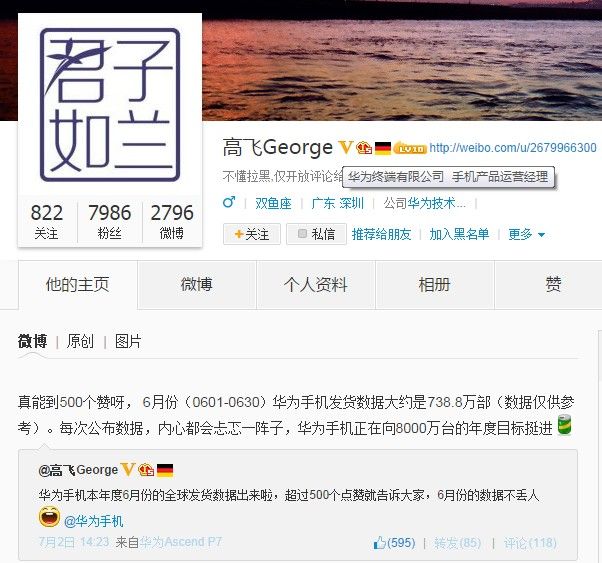The image size is (602, 563).
Task: Click the German flag icon beside username
Action: [x=382, y=148]
